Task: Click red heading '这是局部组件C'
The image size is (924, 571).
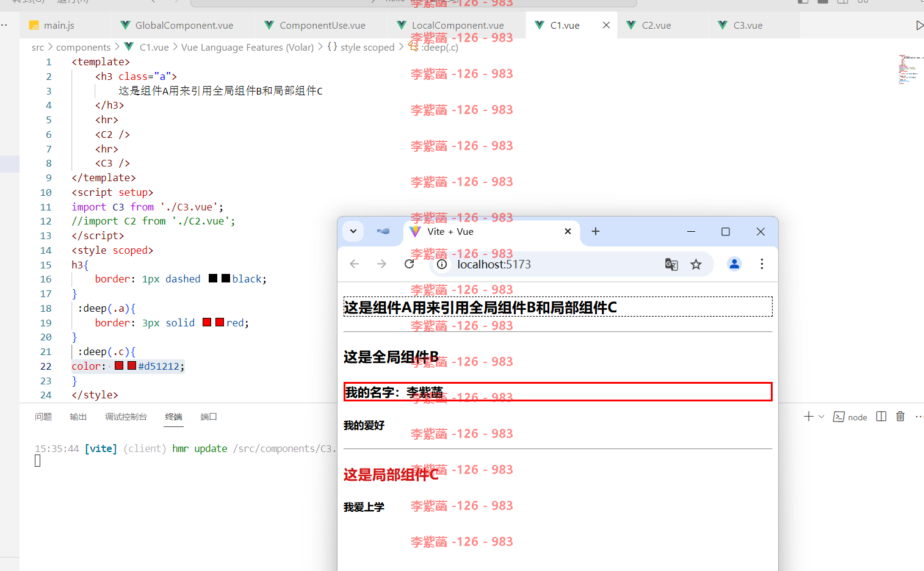Action: [391, 475]
